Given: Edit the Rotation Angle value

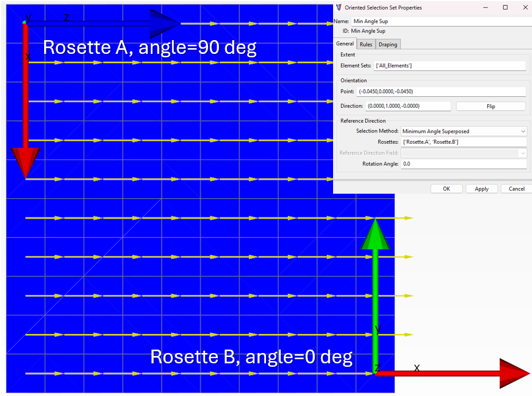Looking at the screenshot, I should [464, 164].
